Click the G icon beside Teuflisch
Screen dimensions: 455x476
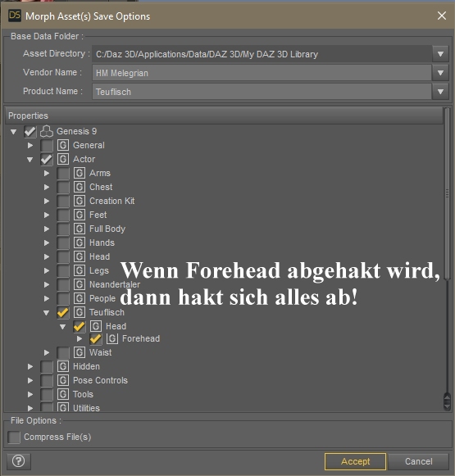tap(80, 312)
